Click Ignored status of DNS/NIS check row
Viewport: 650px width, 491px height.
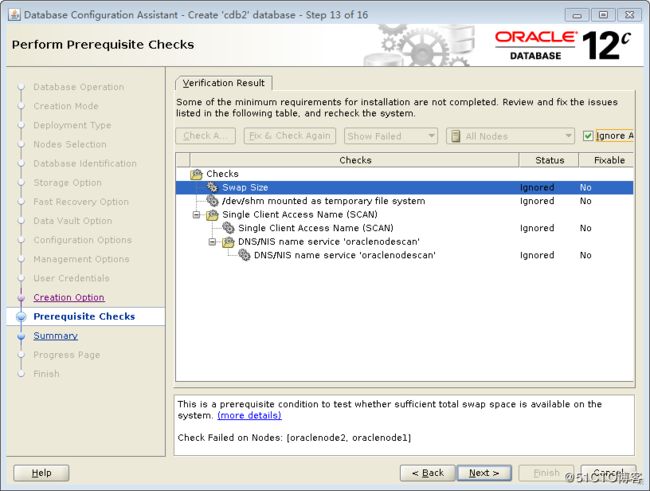click(537, 255)
